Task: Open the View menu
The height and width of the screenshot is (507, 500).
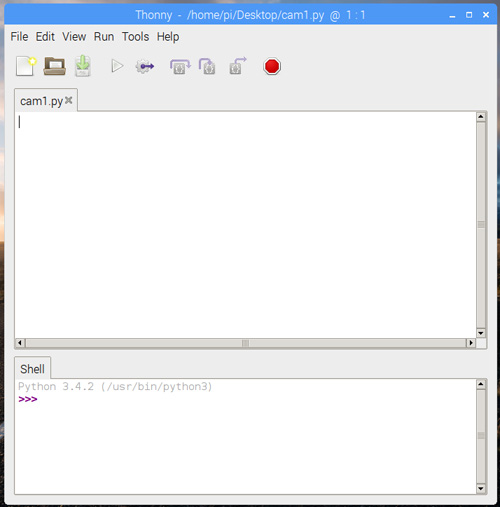Action: (74, 37)
